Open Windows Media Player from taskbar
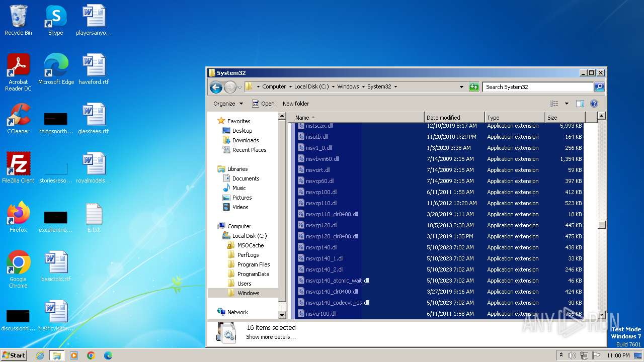Image resolution: width=644 pixels, height=362 pixels. pos(74,355)
